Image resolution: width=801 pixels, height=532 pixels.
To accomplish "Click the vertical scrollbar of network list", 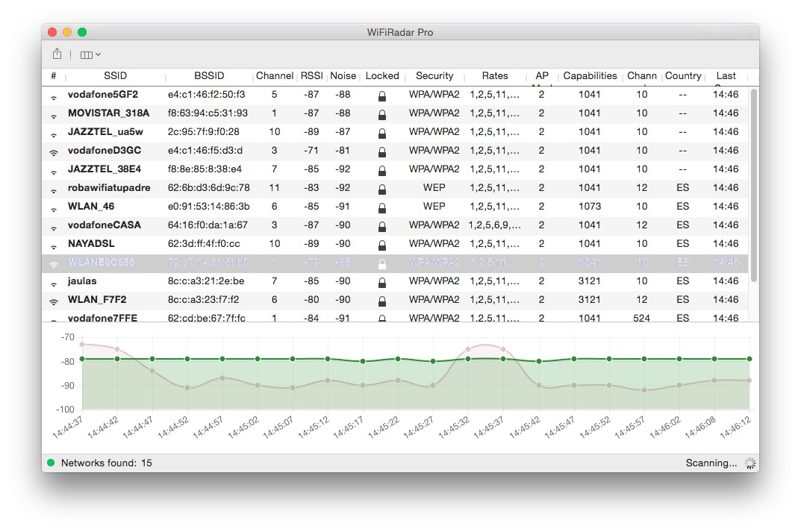I will tap(753, 185).
